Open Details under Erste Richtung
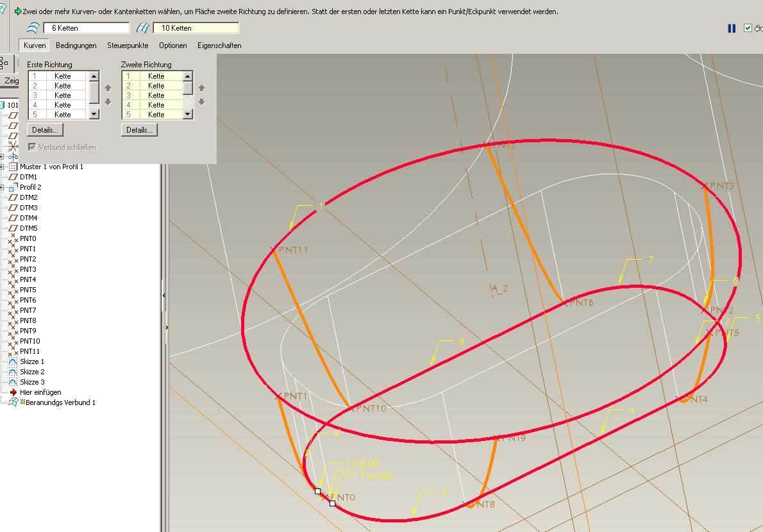 (46, 130)
